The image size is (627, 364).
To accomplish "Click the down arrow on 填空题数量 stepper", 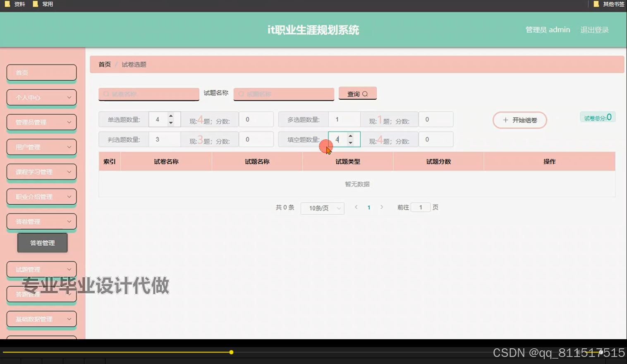I will tap(350, 143).
